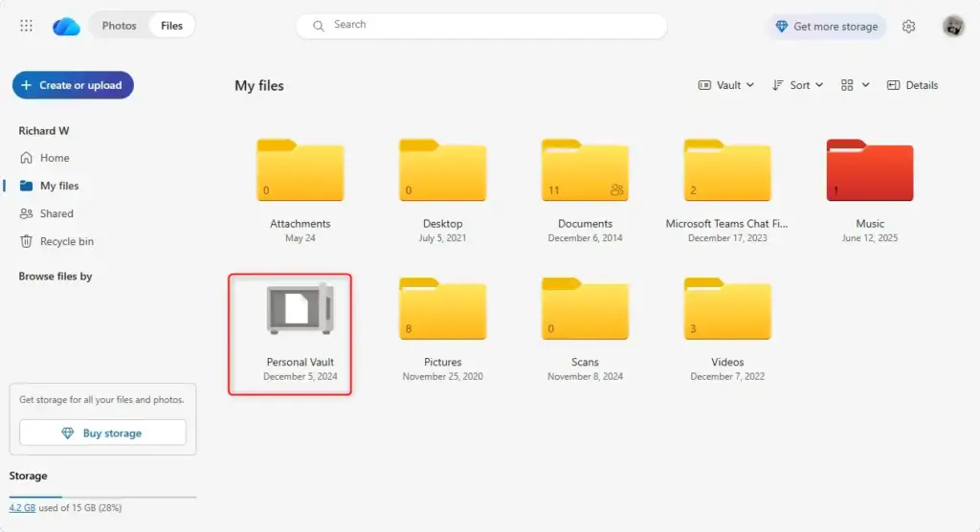Switch to the Files tab
980x532 pixels.
click(x=171, y=26)
